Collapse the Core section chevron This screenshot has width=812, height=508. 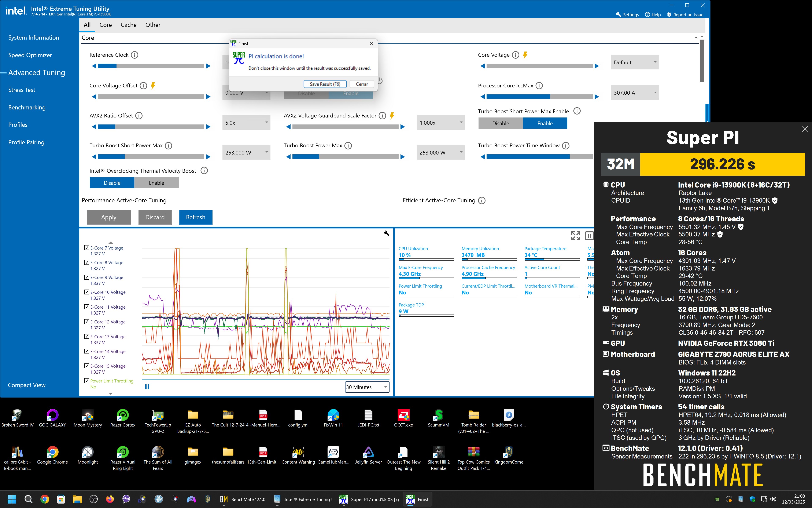point(695,38)
